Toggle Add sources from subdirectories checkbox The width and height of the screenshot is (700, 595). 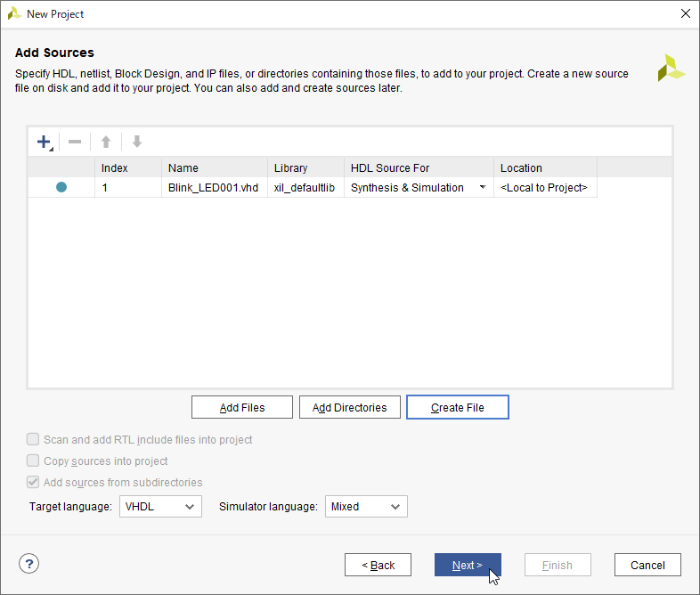click(33, 482)
